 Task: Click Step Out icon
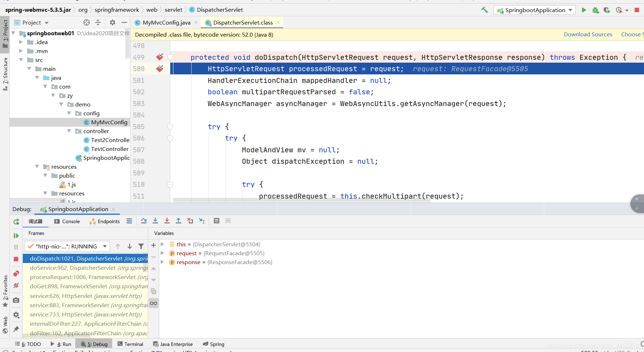(178, 221)
